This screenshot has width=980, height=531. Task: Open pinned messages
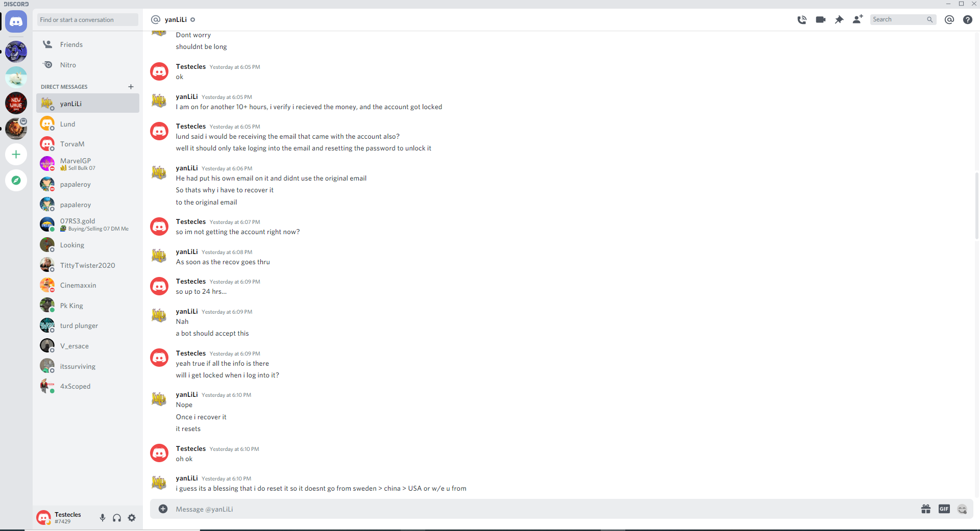click(839, 20)
